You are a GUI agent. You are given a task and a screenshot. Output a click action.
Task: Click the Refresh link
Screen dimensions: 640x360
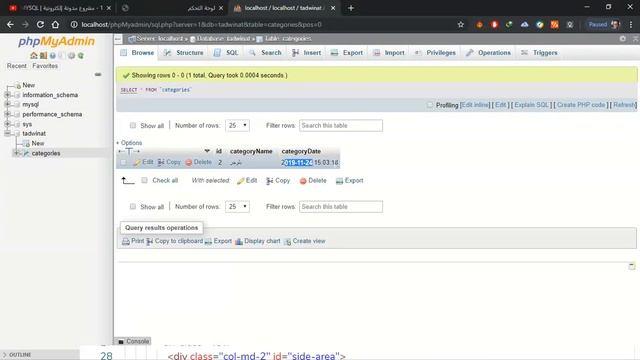pos(624,105)
